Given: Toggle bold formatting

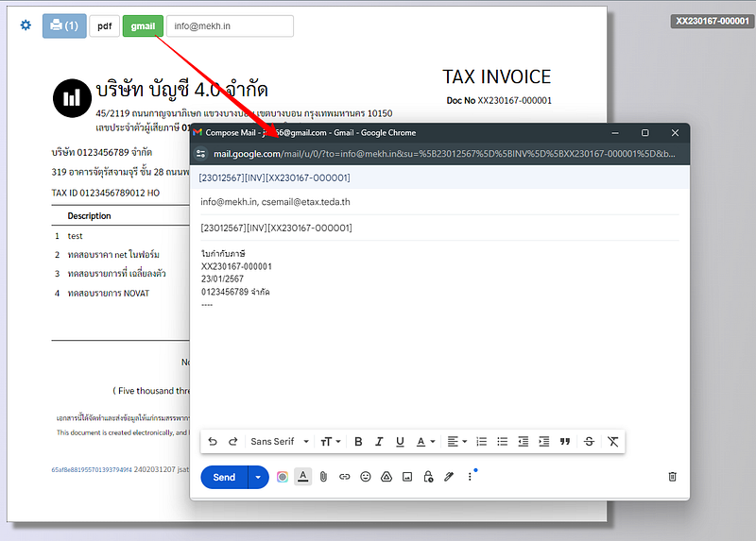Looking at the screenshot, I should 358,441.
